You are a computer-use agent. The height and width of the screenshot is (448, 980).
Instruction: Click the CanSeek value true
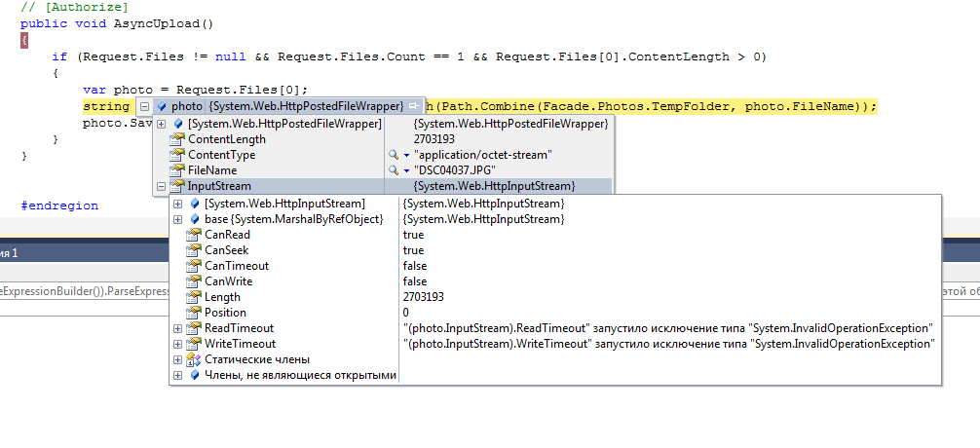click(414, 250)
